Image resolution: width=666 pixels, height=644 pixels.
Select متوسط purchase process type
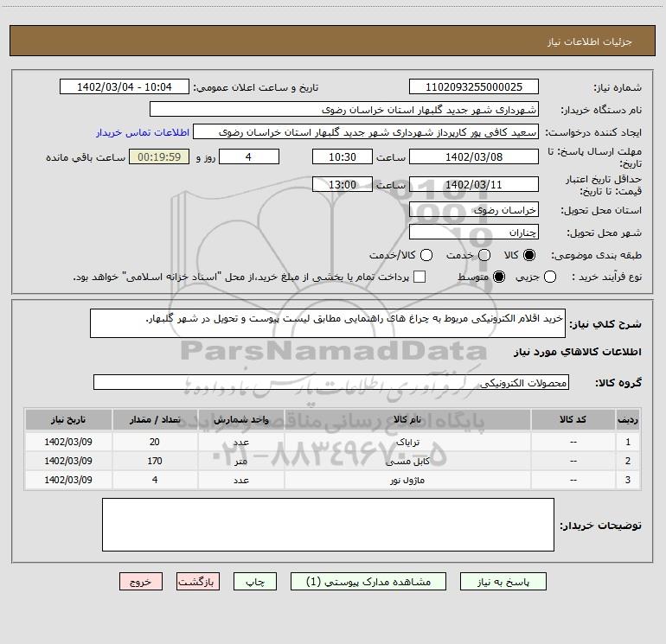click(483, 277)
